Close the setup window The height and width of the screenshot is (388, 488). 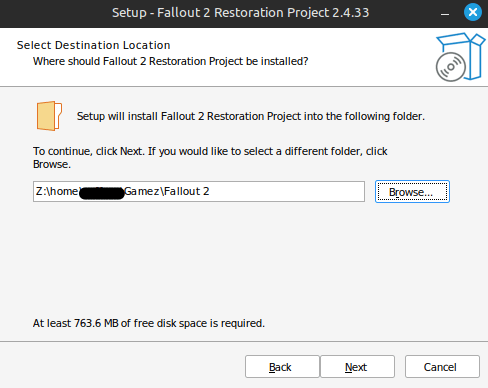[473, 12]
